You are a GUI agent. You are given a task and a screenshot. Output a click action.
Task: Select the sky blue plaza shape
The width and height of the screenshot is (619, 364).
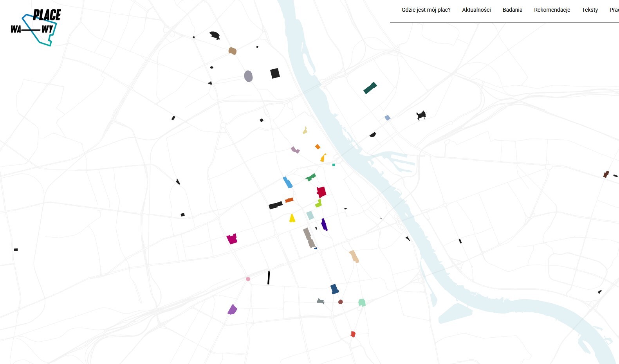click(x=288, y=182)
